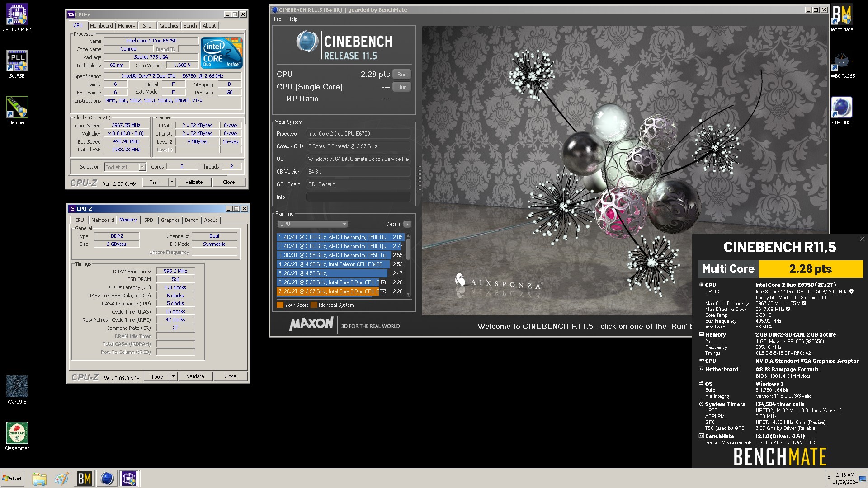Close the BenchMate result overlay

click(862, 239)
